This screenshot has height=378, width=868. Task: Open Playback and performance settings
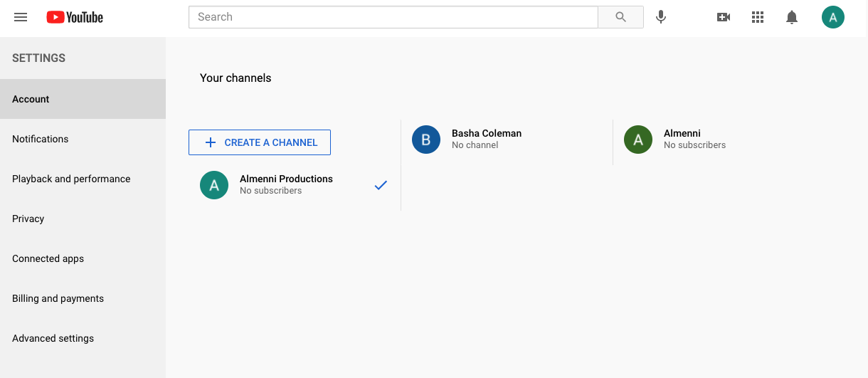point(71,179)
